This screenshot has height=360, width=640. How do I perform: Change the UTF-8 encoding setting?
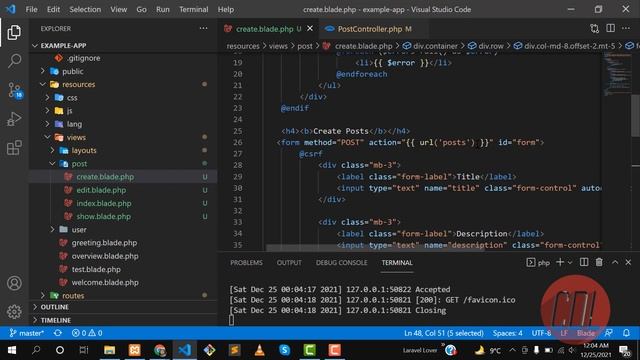pyautogui.click(x=541, y=333)
